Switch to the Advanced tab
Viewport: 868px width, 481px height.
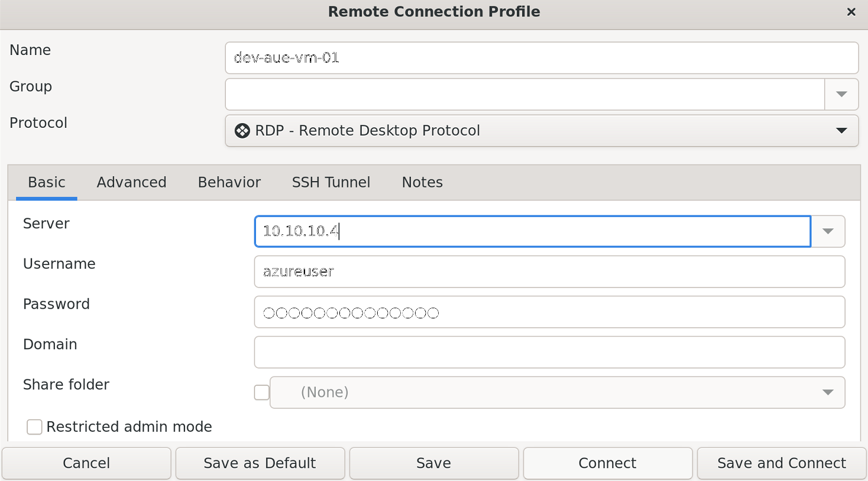tap(131, 182)
